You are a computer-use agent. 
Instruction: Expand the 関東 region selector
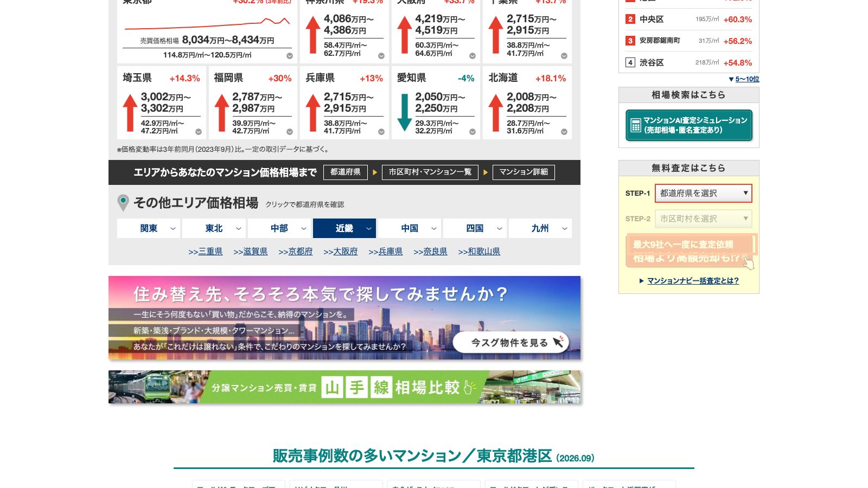tap(149, 228)
